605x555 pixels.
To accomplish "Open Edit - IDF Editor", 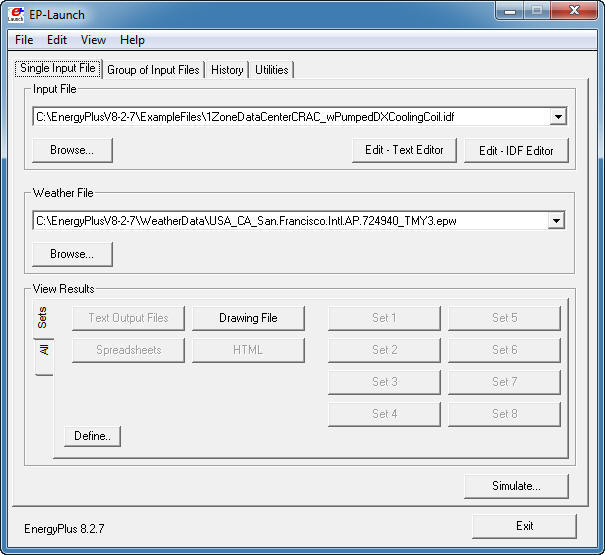I will (x=516, y=151).
